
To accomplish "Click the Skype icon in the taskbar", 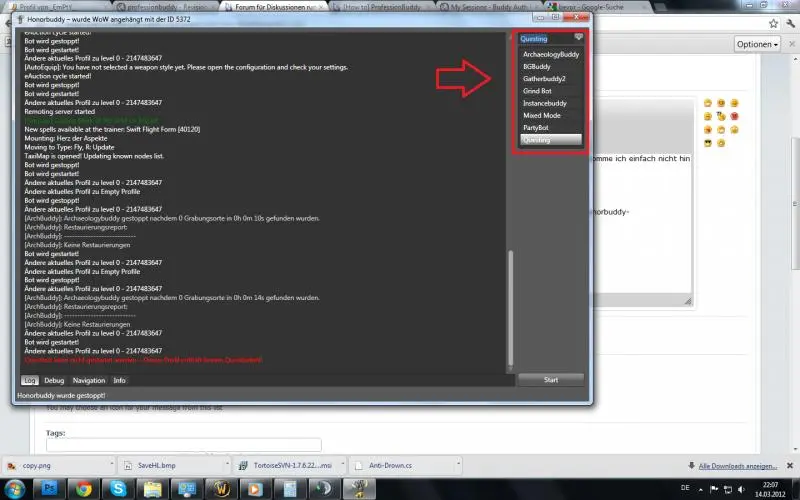I will click(119, 488).
